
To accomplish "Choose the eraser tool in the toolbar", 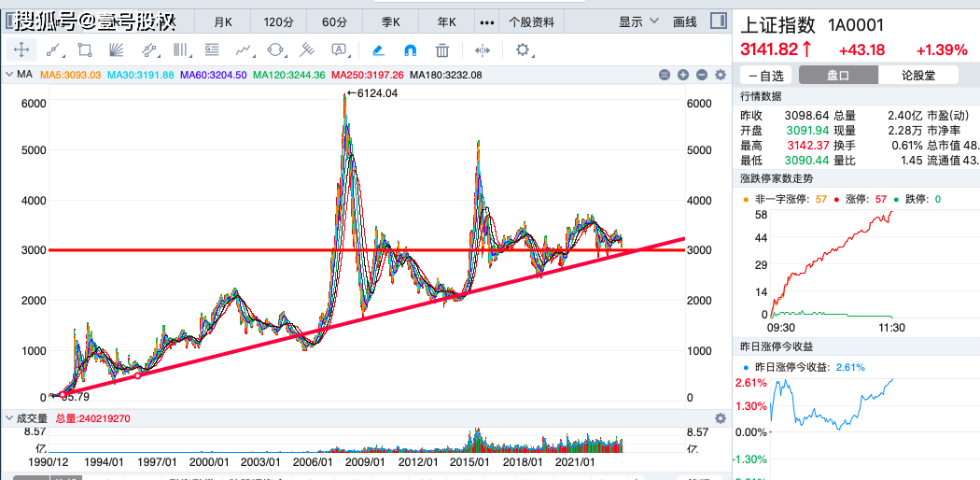I will tap(378, 50).
